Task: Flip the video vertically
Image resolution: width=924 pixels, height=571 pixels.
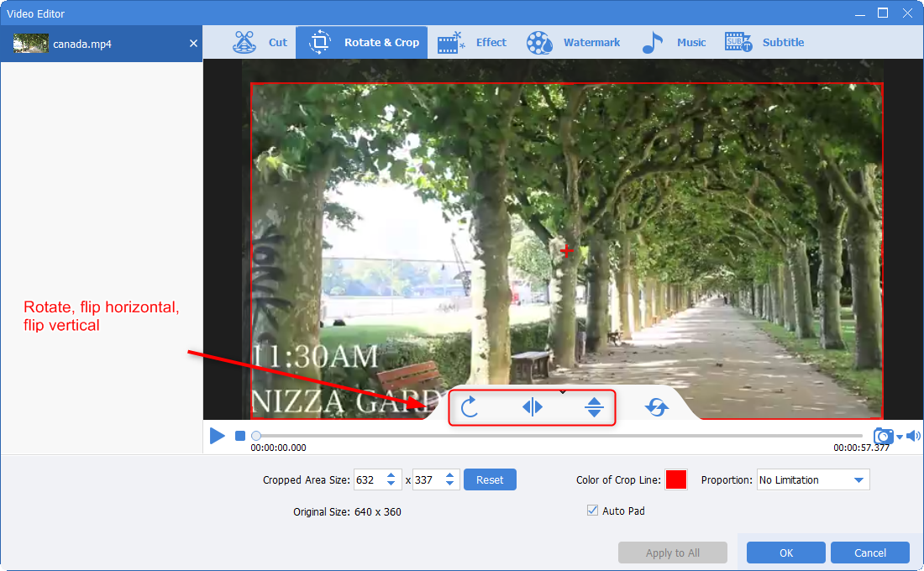Action: (x=595, y=407)
